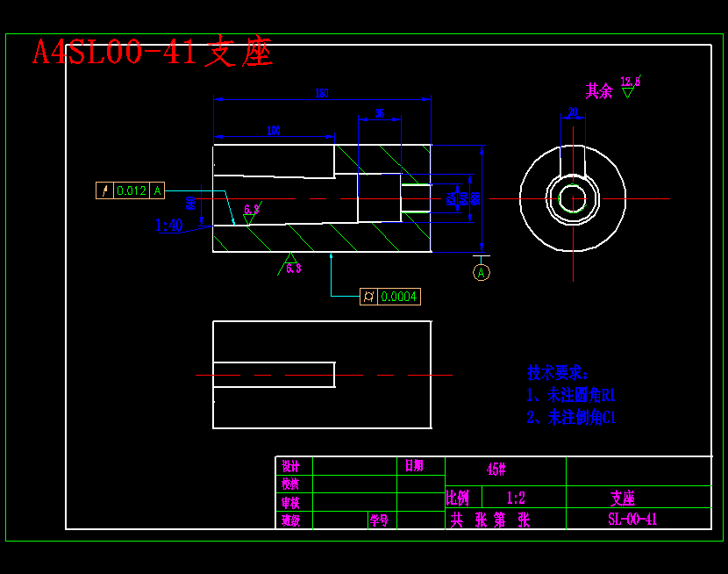This screenshot has height=574, width=728.
Task: Select the circular end view of the part
Action: (x=573, y=198)
